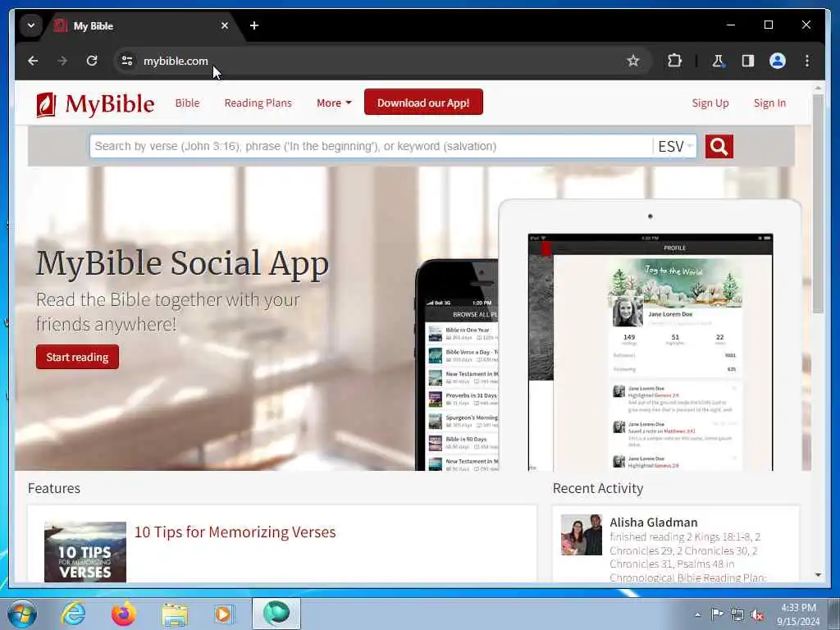Open the browser profile avatar

[x=778, y=61]
